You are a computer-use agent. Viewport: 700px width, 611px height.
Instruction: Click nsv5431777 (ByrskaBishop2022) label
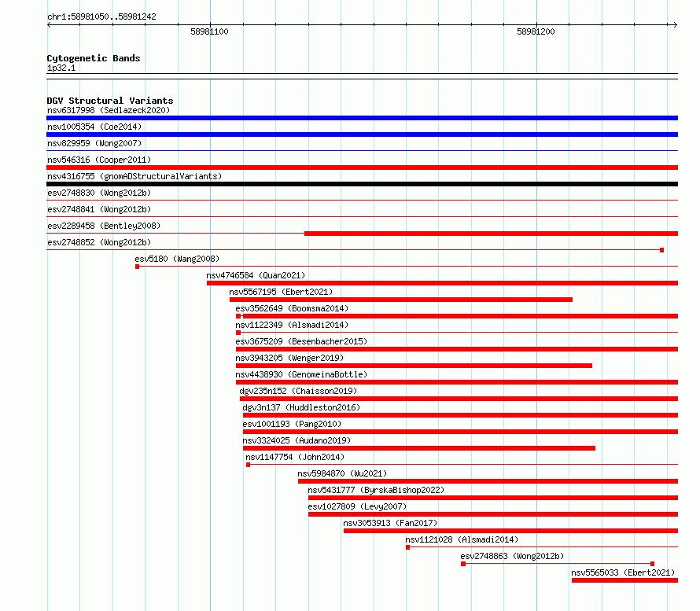(x=376, y=490)
